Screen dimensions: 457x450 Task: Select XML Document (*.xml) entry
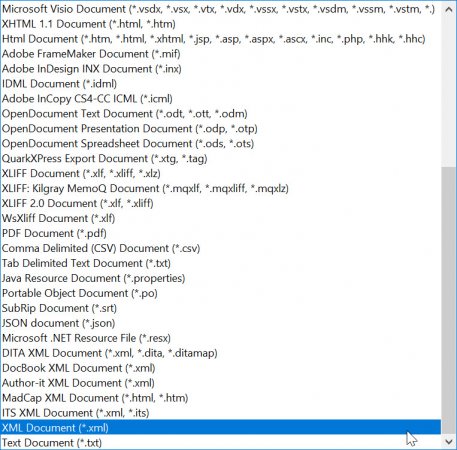221,428
